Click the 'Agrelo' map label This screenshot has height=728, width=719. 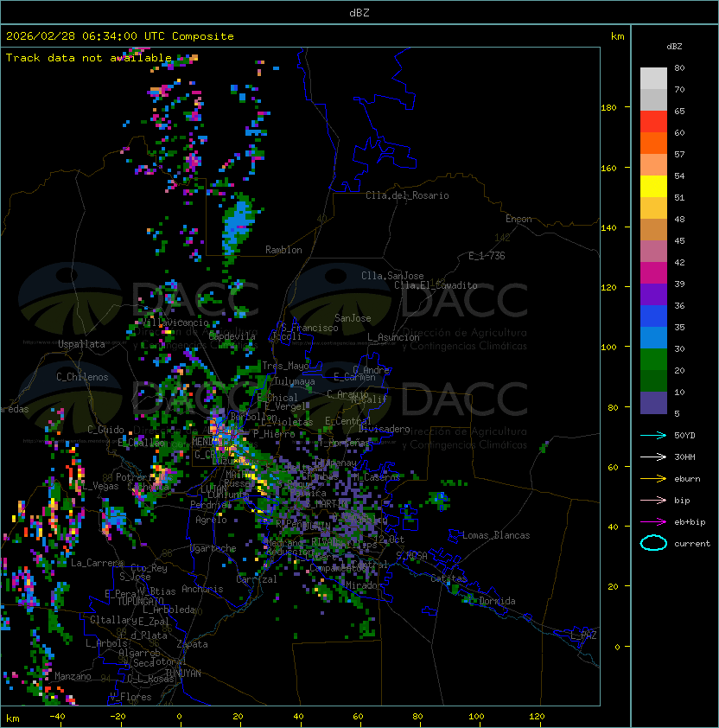point(211,520)
